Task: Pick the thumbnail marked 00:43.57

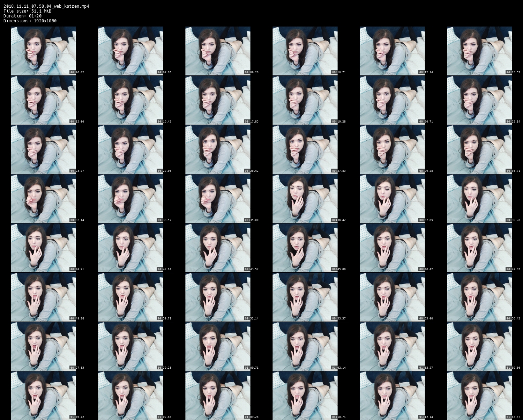Action: [x=218, y=248]
